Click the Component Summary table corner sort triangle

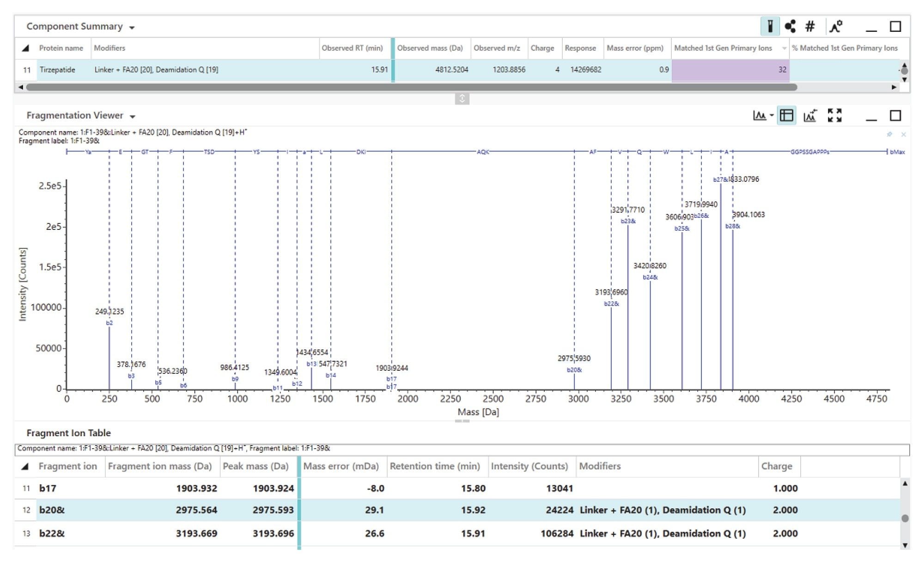26,48
